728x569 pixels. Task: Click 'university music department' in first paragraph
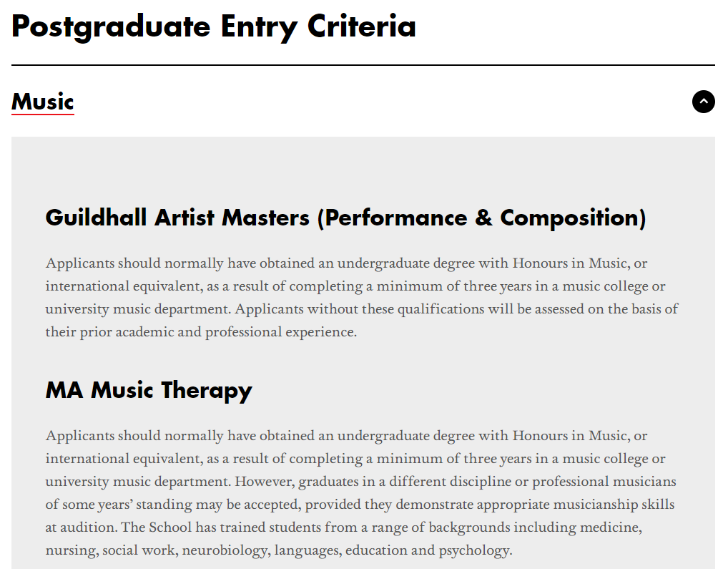(138, 309)
